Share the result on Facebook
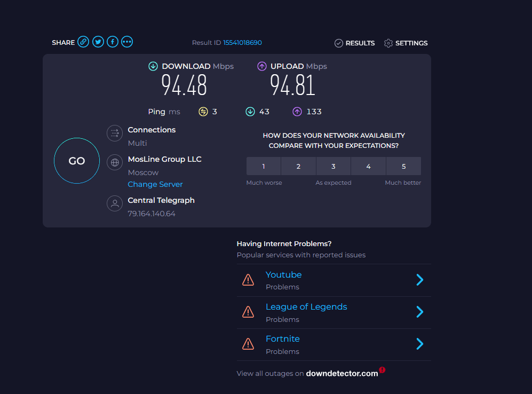This screenshot has height=394, width=532. click(113, 42)
